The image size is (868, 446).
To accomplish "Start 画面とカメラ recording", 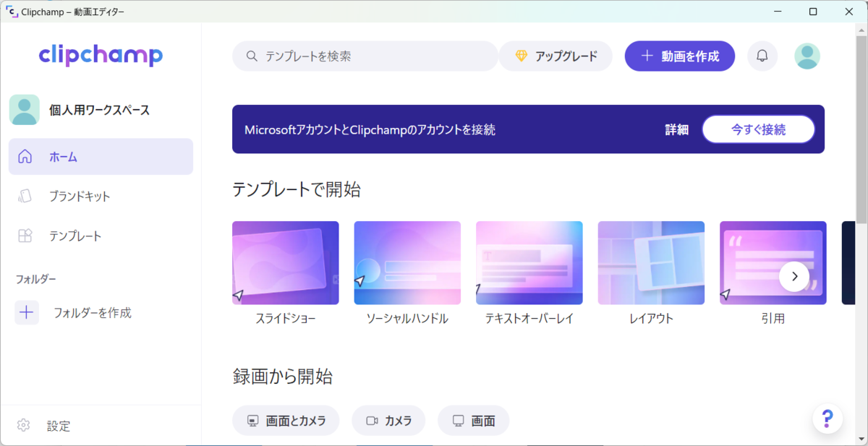I will tap(286, 420).
